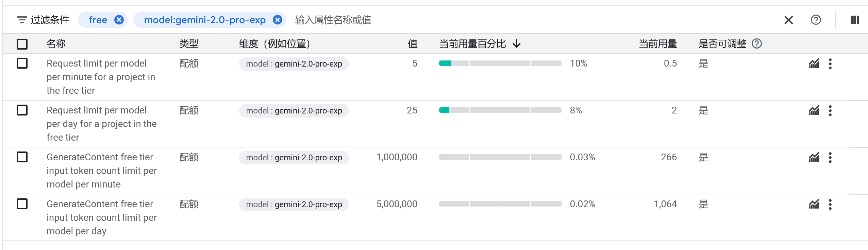
Task: Click the value 1,000,000 cell
Action: coord(397,157)
